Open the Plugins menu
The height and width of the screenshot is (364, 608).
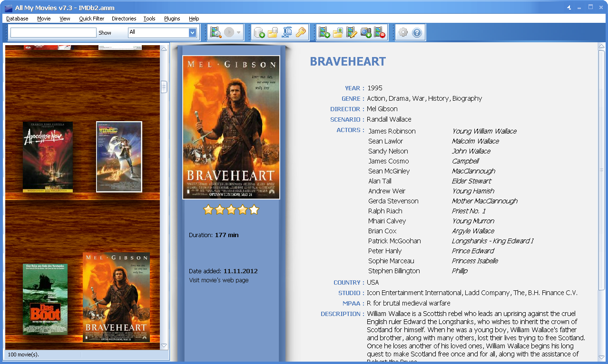[172, 19]
